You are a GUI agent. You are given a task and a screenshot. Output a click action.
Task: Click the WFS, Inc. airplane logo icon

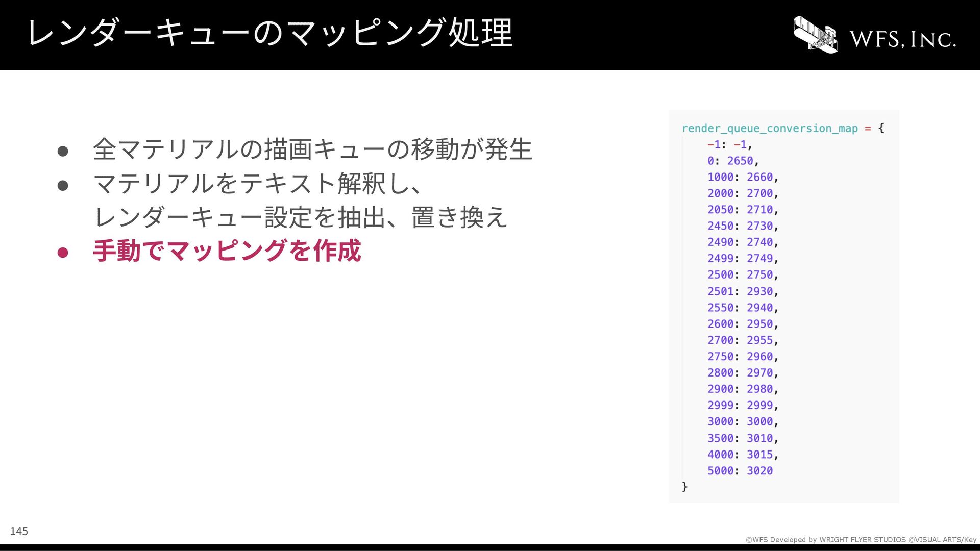[x=815, y=34]
